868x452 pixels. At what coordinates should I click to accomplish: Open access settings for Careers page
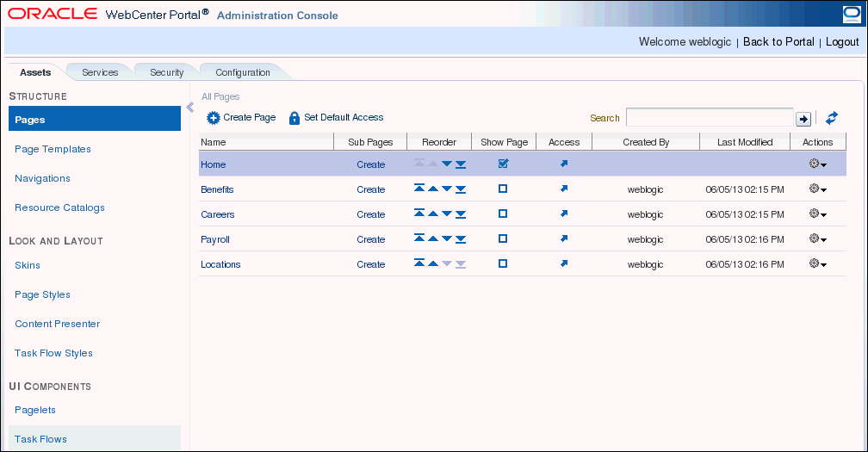pos(563,214)
